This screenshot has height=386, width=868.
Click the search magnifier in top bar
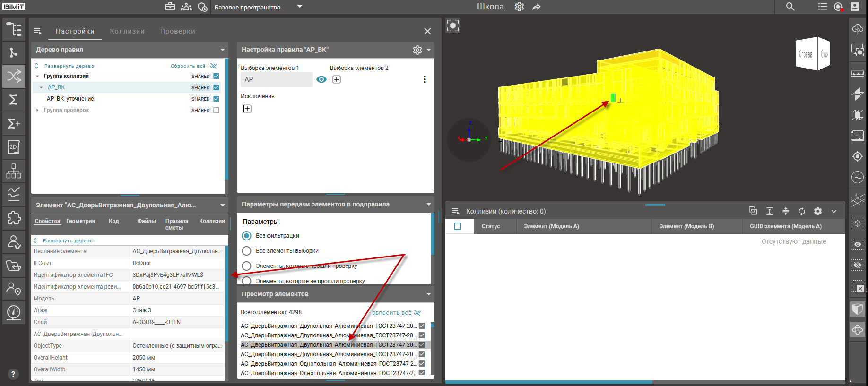point(790,7)
